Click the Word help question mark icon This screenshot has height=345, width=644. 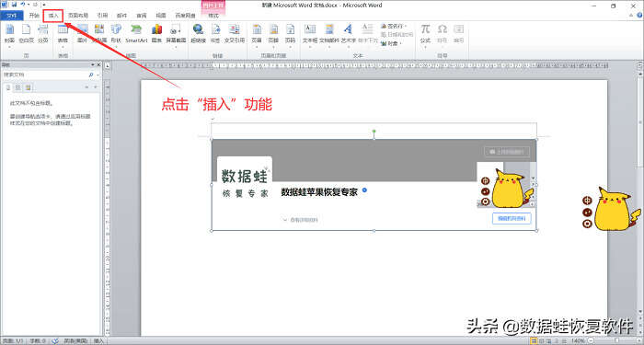[640, 16]
